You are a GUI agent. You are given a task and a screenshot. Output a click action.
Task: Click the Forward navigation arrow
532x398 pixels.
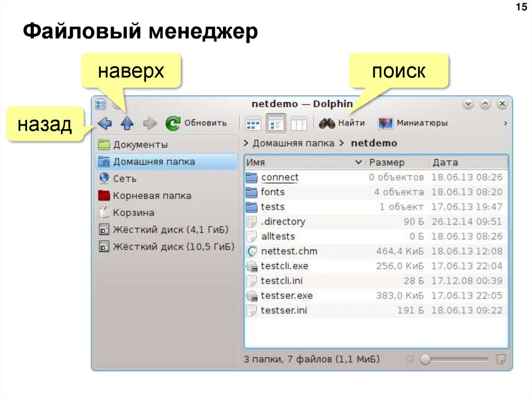tap(149, 122)
